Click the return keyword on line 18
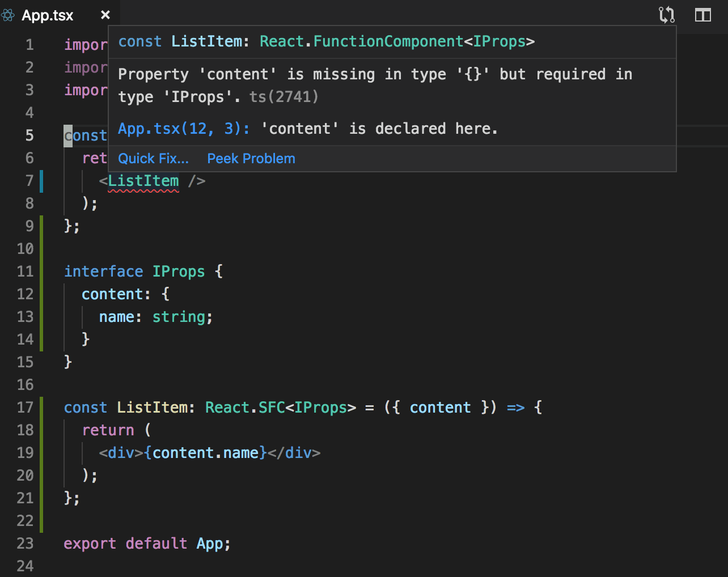Viewport: 728px width, 577px height. coord(108,430)
